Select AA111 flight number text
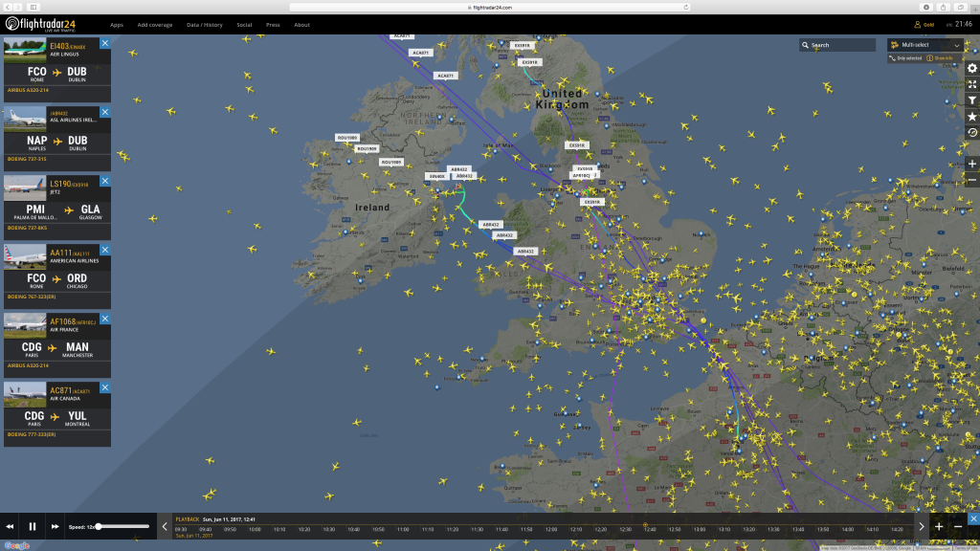This screenshot has width=980, height=551. point(60,253)
